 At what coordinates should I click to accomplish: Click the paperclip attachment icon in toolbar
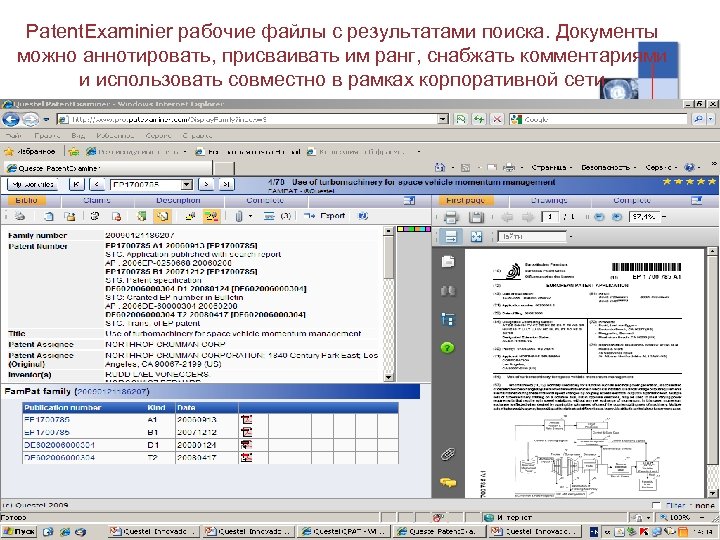238,216
